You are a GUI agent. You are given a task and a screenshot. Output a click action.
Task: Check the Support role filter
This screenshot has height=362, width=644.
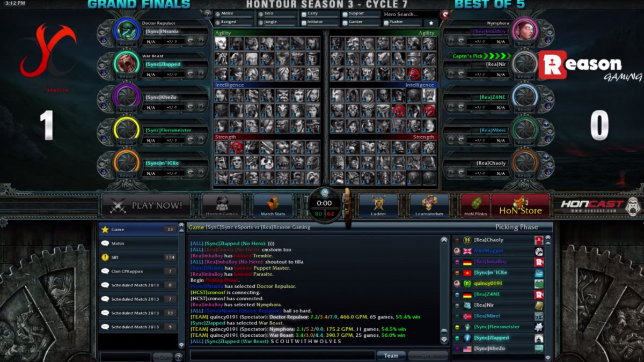click(345, 14)
